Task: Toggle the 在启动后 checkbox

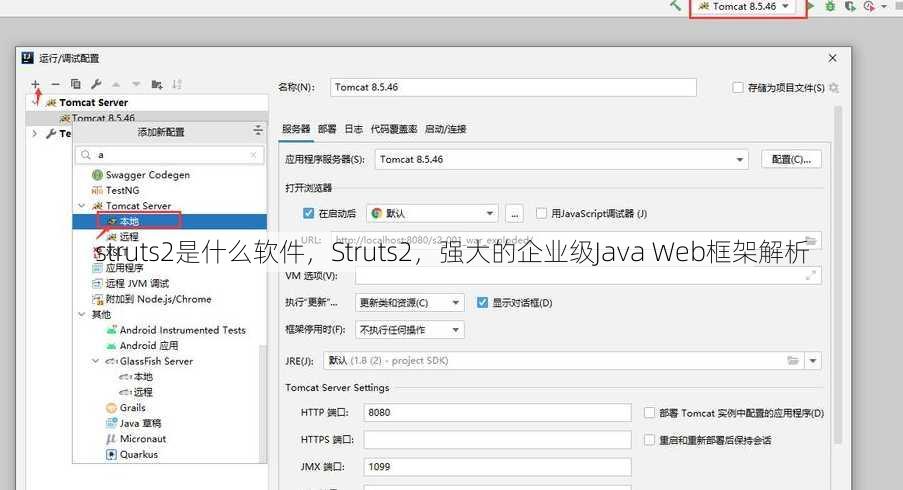Action: (x=308, y=213)
